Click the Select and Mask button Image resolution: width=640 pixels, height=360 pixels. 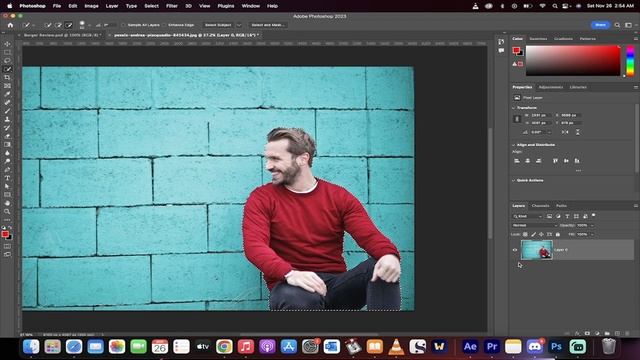click(x=267, y=25)
